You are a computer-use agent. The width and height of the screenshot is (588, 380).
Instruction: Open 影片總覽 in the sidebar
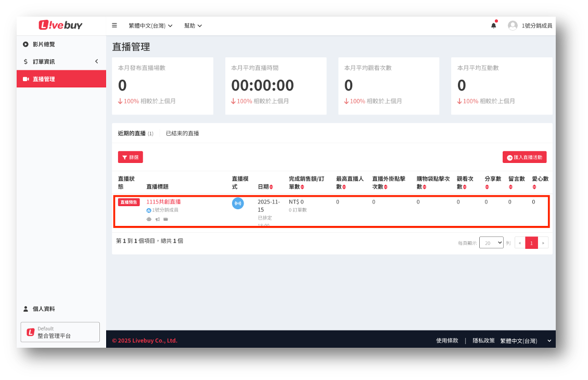pyautogui.click(x=44, y=44)
